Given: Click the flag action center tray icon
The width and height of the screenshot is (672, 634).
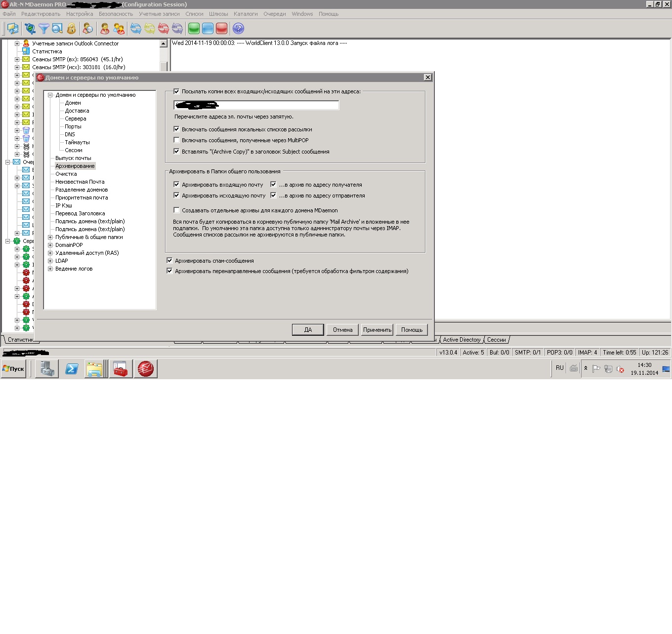Looking at the screenshot, I should (x=596, y=369).
